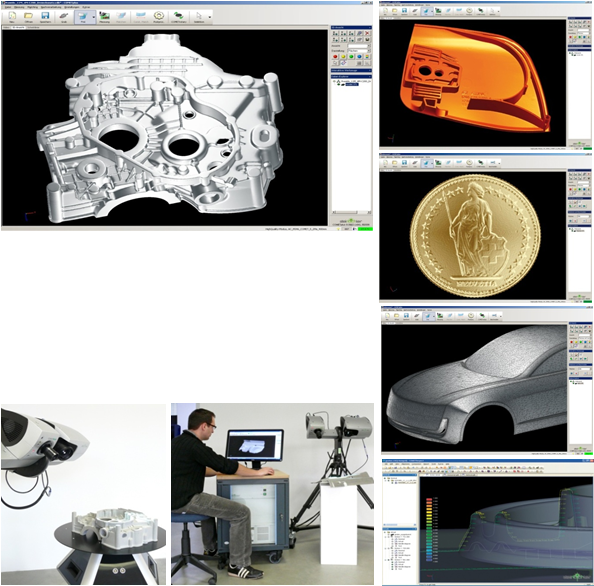Select the highlighted item in engine window data tree
The height and width of the screenshot is (586, 594).
(352, 84)
